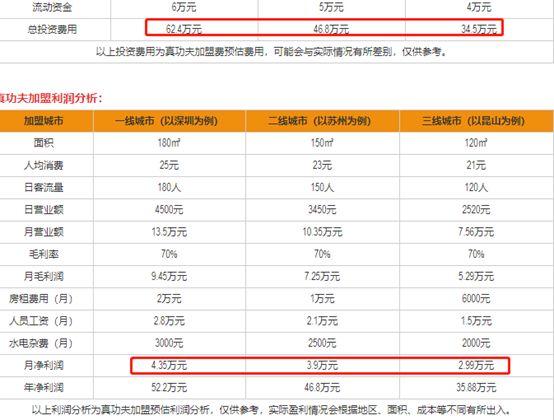Screen dimensions: 554x420
Task: Select the '人均消费' row label
Action: [43, 165]
